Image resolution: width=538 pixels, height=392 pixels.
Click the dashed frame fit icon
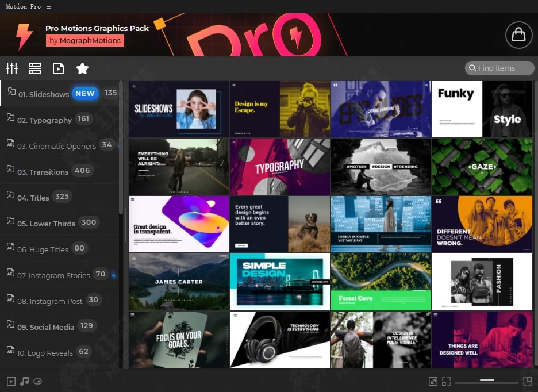click(x=447, y=381)
